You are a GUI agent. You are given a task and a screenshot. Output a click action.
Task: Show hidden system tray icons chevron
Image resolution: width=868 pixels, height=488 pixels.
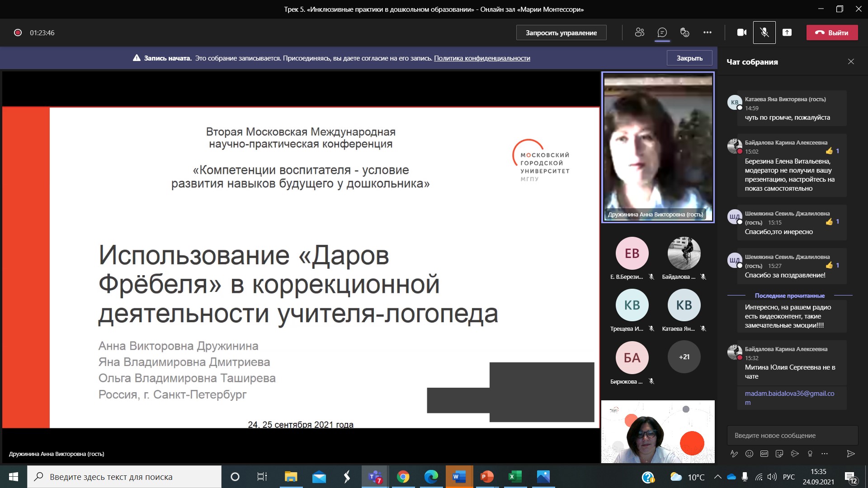click(x=717, y=477)
